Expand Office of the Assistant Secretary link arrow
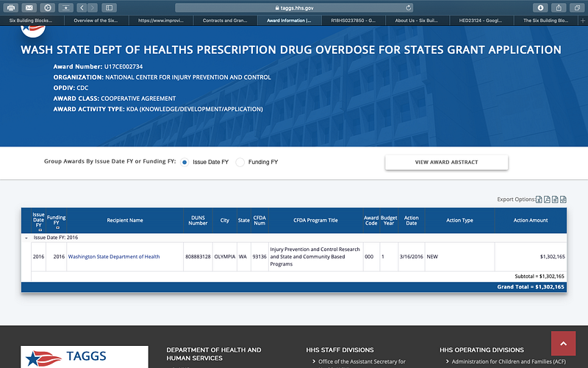Screen dimensions: 588x368 coord(314,361)
